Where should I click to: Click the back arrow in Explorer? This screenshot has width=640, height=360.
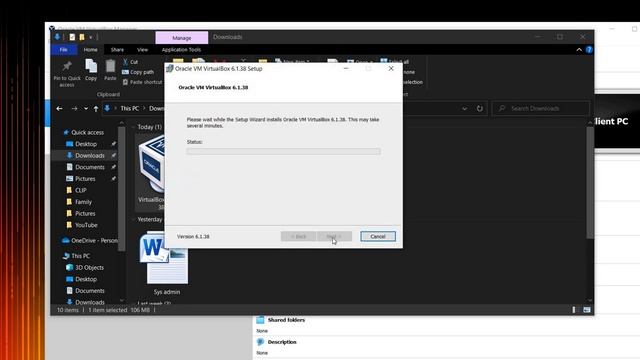(59, 109)
